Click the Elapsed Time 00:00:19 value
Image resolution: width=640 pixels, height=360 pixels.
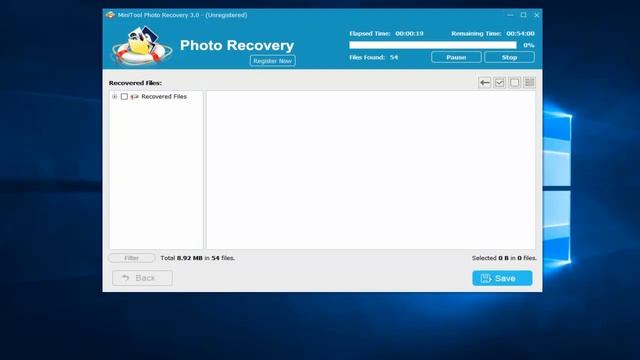pos(409,34)
